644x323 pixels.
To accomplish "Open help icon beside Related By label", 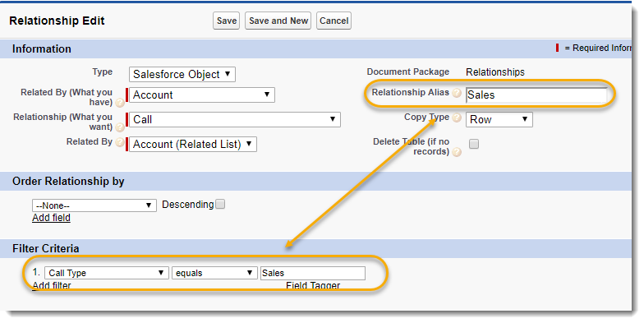I will [120, 143].
